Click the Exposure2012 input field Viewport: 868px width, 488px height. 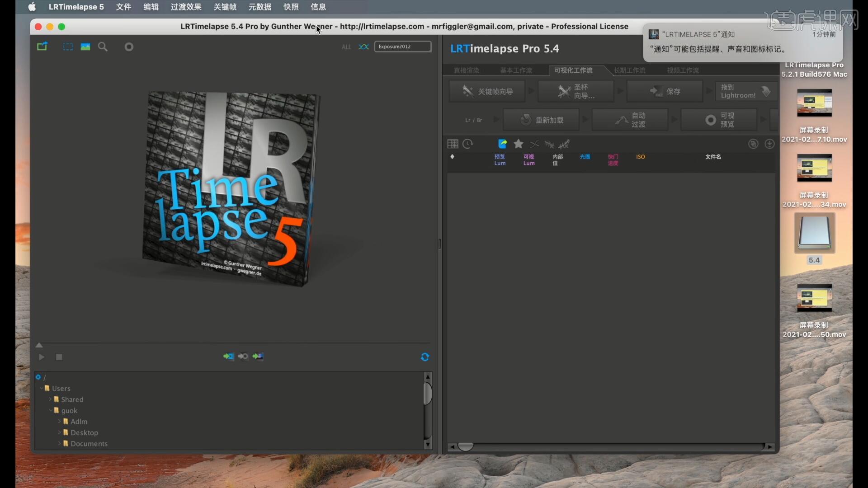(x=402, y=47)
